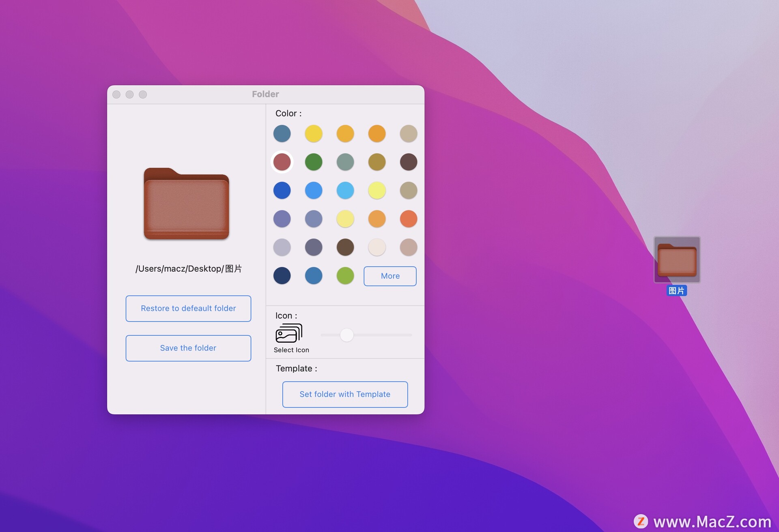779x532 pixels.
Task: Pick the steel blue swatch in top row
Action: coord(282,133)
